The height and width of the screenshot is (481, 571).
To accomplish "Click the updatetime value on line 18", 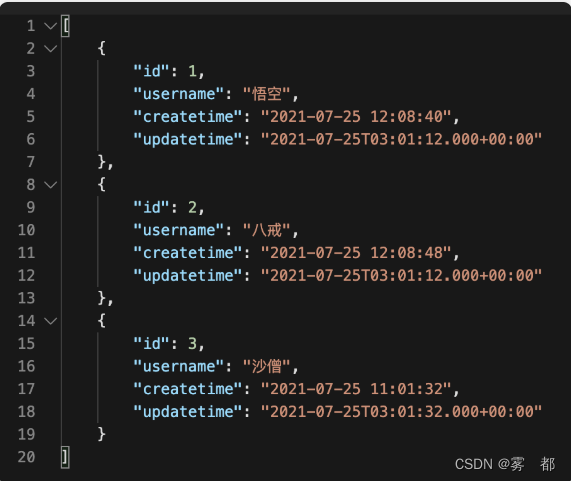I will click(x=401, y=411).
